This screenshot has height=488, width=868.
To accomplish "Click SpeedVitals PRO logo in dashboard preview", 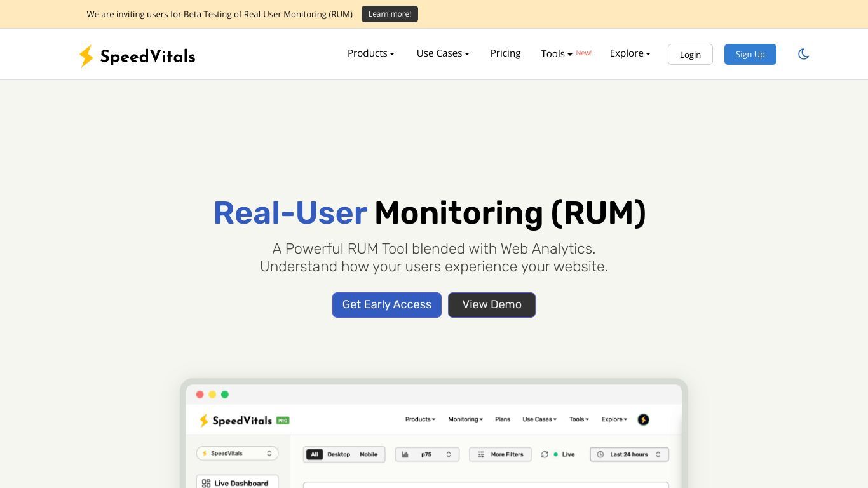I will point(244,421).
